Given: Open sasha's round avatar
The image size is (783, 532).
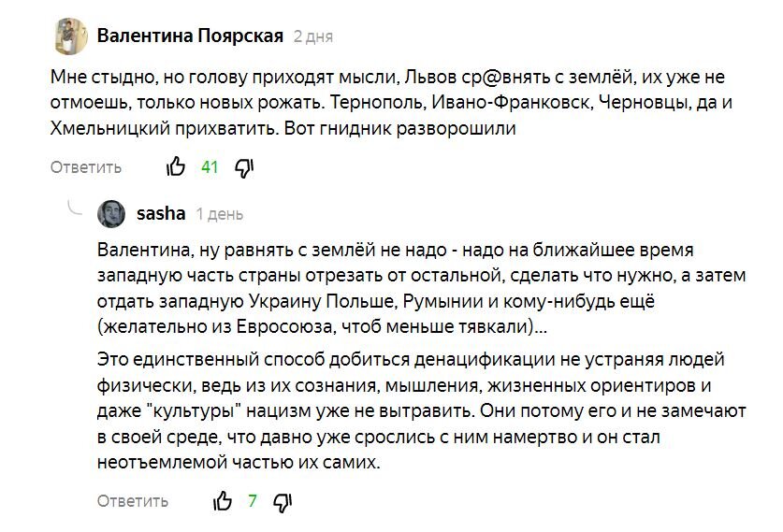Looking at the screenshot, I should point(111,214).
